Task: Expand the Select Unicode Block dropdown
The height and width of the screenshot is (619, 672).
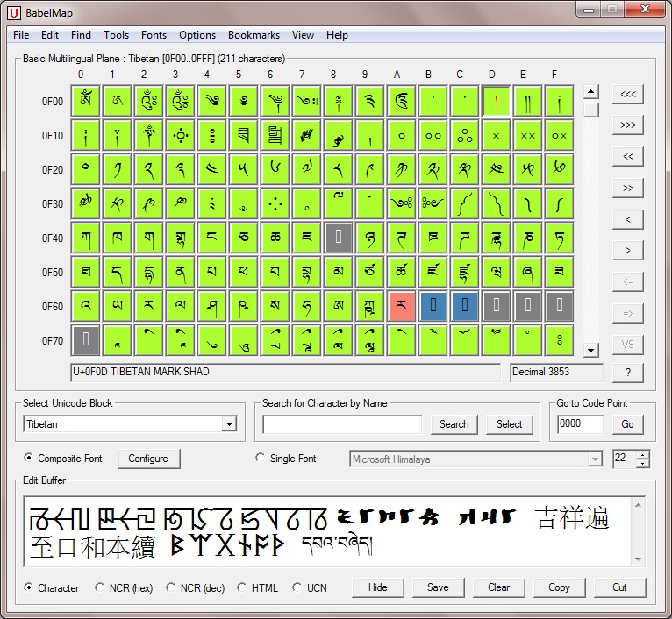Action: point(229,424)
